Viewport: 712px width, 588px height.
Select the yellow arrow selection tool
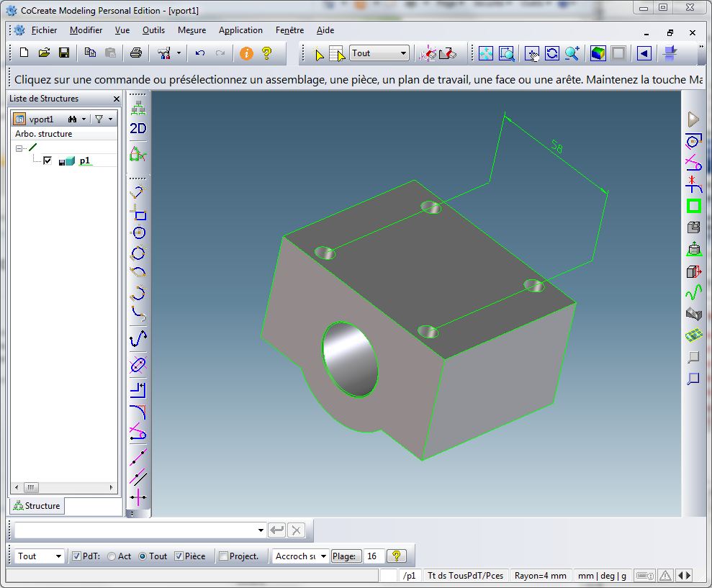319,55
